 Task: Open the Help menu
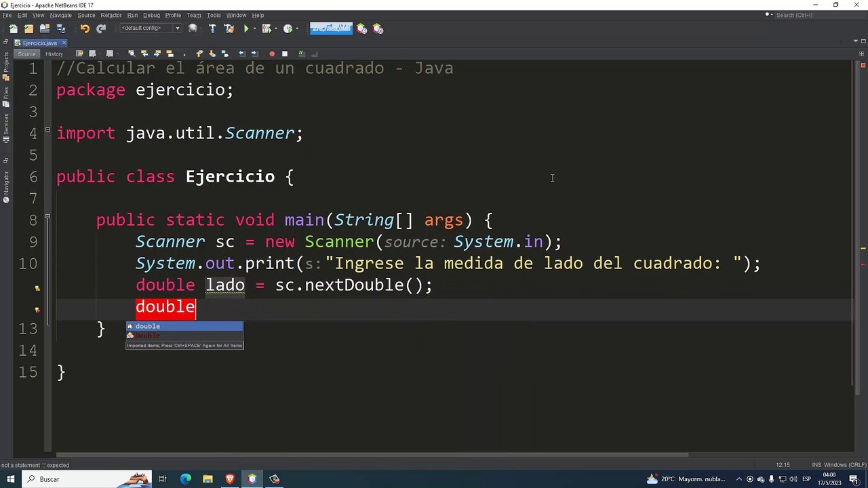coord(258,15)
